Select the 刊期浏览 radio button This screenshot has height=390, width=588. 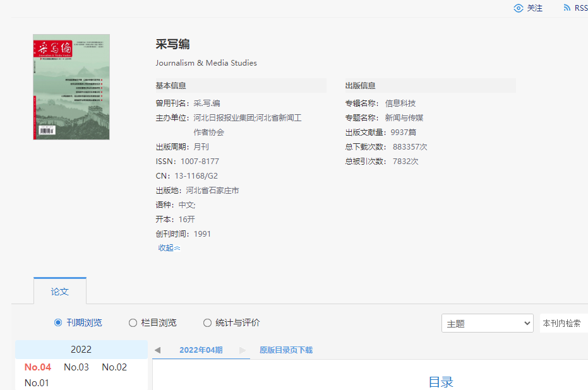[58, 323]
